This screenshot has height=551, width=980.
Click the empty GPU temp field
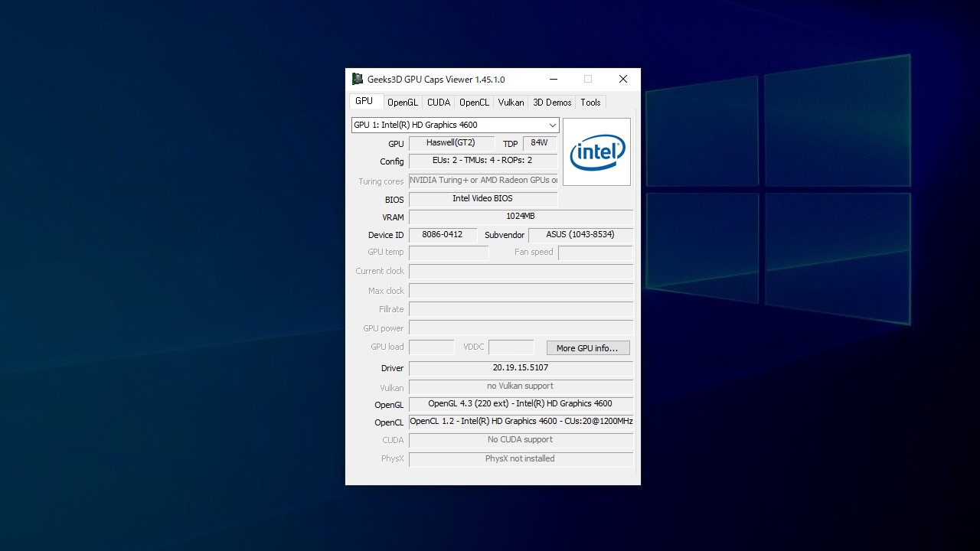(449, 253)
